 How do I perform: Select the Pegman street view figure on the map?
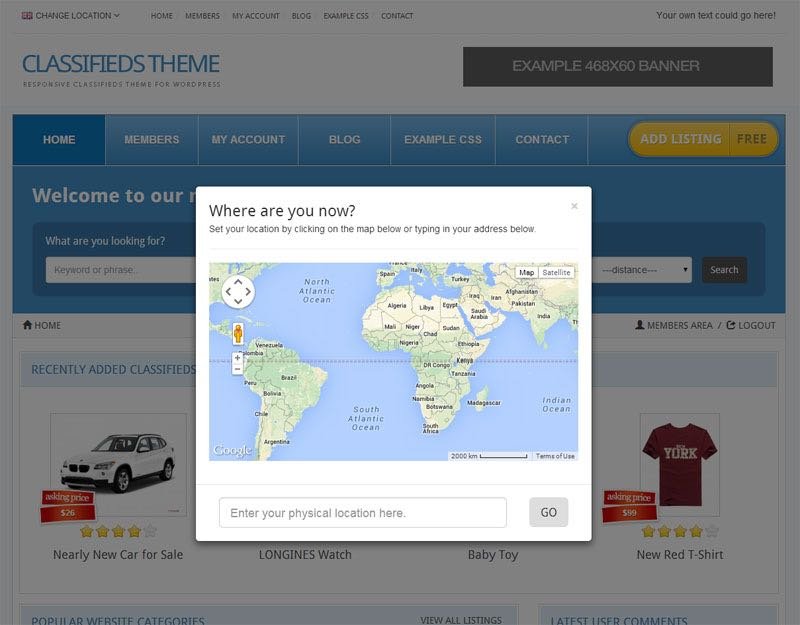(237, 332)
